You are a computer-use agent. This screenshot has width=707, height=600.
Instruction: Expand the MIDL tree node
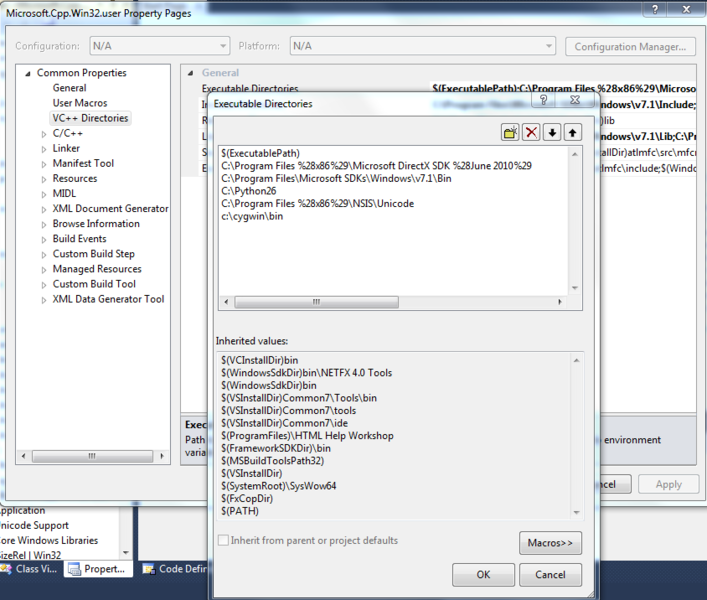point(44,194)
